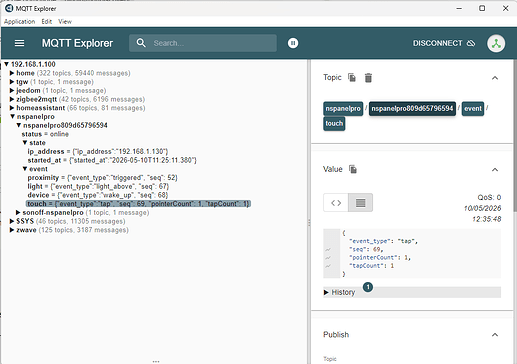Click the right panel vertical scrollbar
This screenshot has height=364, width=517.
[x=515, y=135]
